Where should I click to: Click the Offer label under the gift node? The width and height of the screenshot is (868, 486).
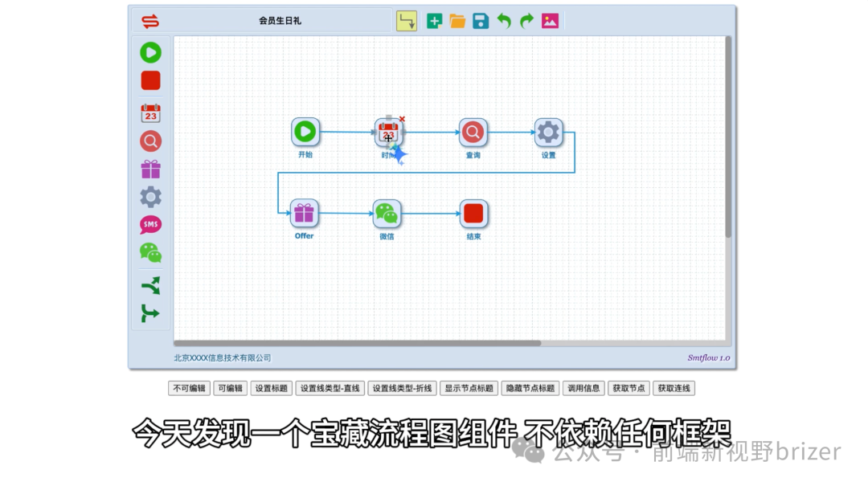point(304,236)
